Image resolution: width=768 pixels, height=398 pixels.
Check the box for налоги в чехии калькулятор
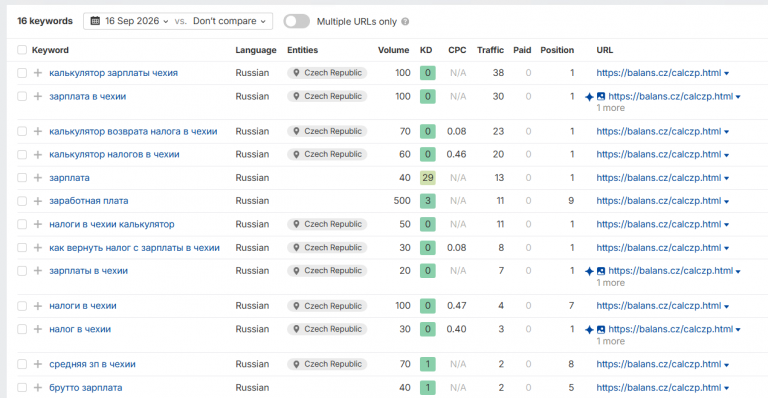coord(22,224)
